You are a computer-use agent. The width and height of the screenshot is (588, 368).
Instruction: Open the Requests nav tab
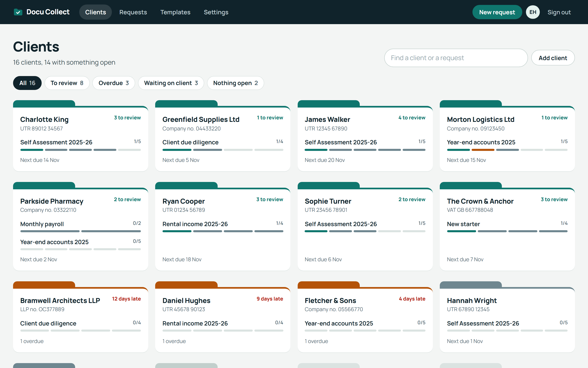tap(133, 12)
